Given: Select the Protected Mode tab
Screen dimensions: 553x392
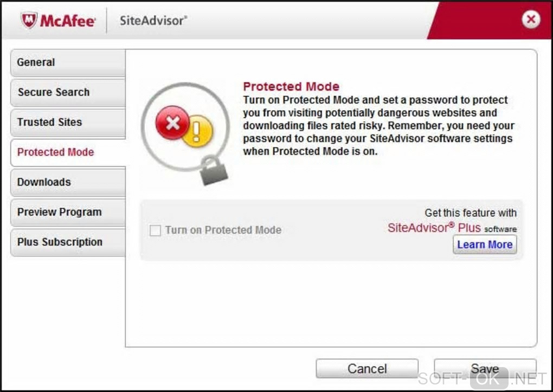Looking at the screenshot, I should tap(68, 152).
